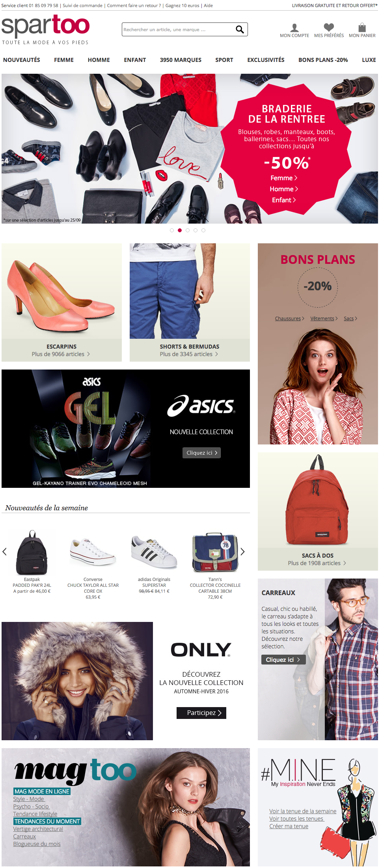This screenshot has height=868, width=380.
Task: Click the article search input field
Action: 178,30
